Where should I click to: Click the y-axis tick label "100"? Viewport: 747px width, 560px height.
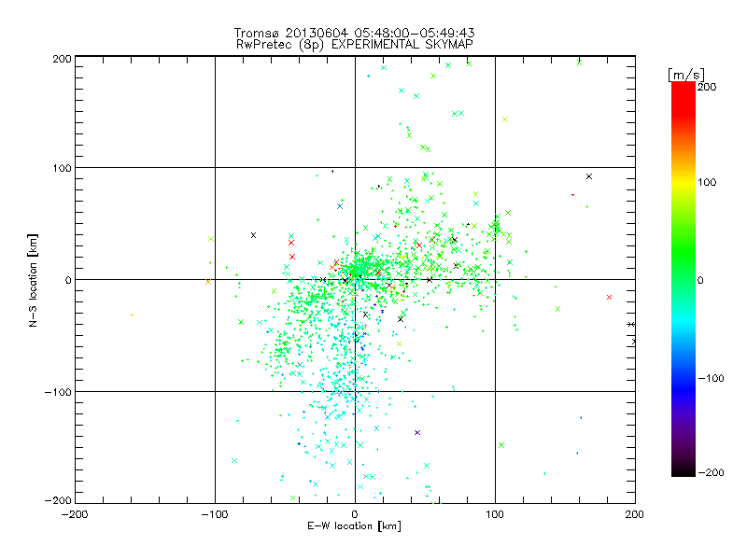tap(62, 168)
